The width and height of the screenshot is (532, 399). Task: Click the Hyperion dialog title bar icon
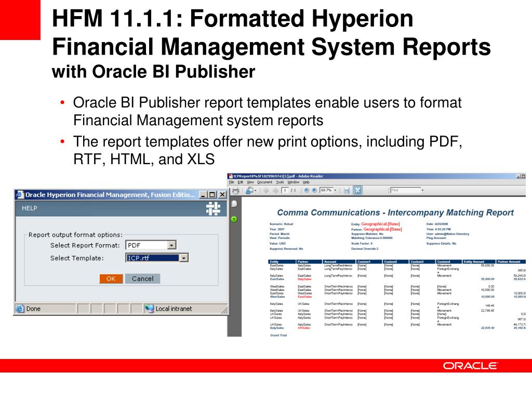20,195
